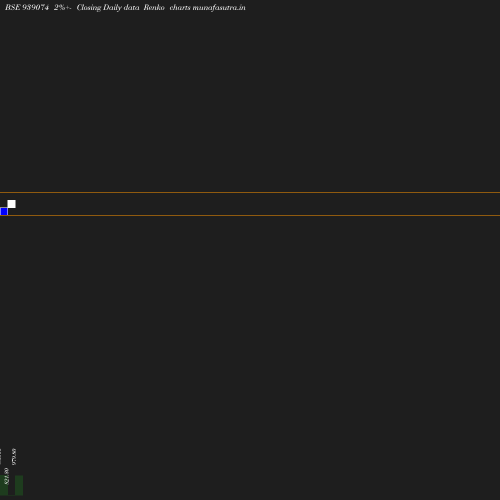This screenshot has height=500, width=500.
Task: Click the right green volume bar
Action: tap(19, 485)
